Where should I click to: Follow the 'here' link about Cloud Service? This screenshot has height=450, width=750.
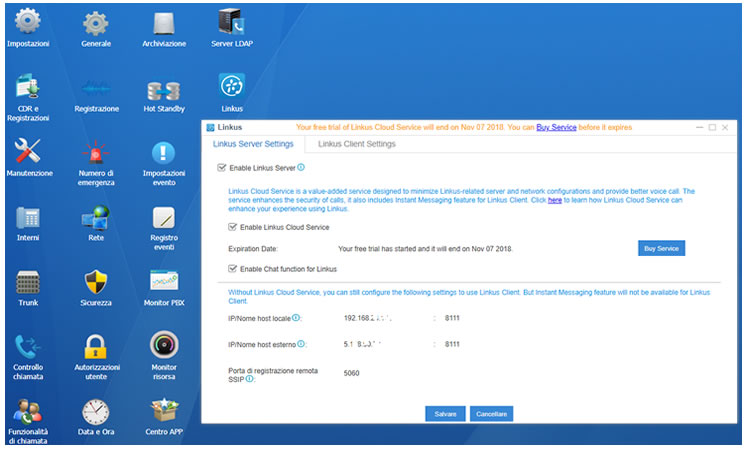tap(554, 200)
